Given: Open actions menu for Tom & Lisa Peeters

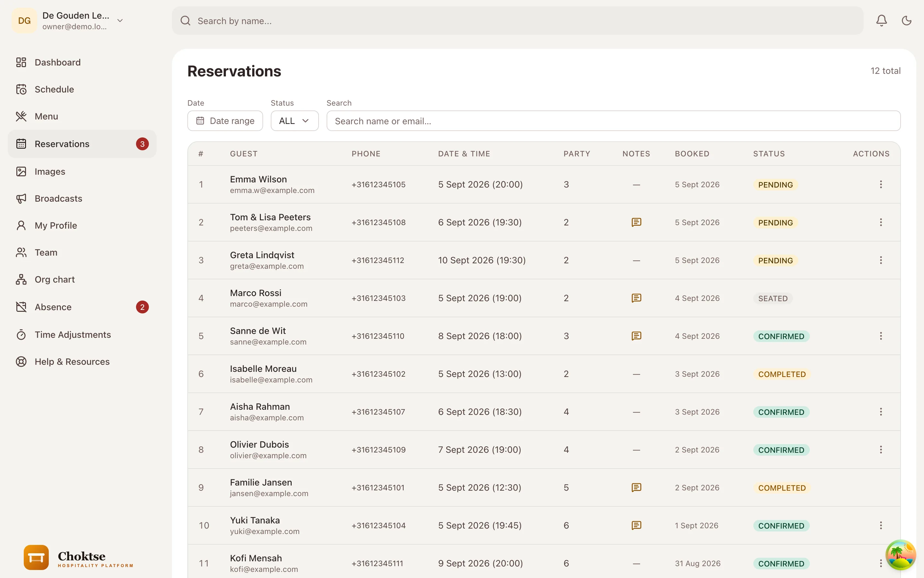Looking at the screenshot, I should [x=880, y=222].
